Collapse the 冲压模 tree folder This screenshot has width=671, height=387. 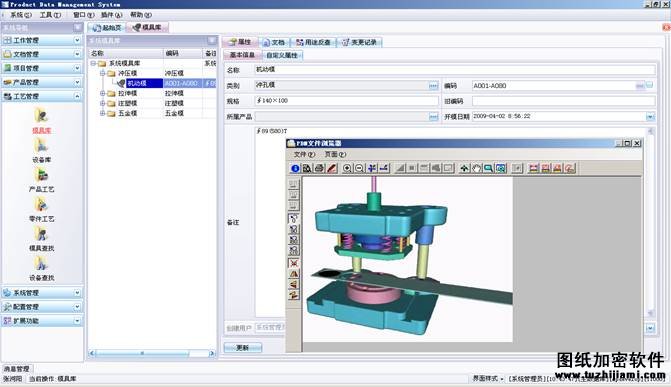(103, 73)
